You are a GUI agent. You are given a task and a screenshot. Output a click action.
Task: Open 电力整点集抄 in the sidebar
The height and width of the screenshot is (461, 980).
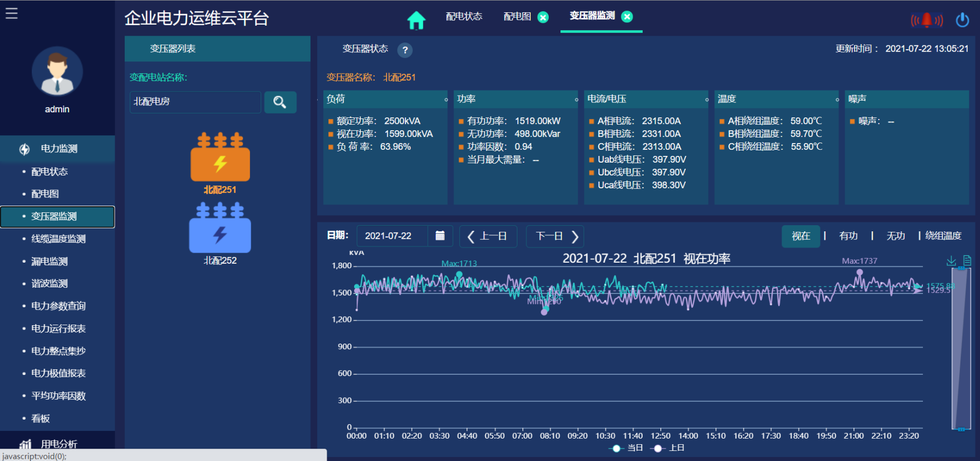click(x=58, y=351)
